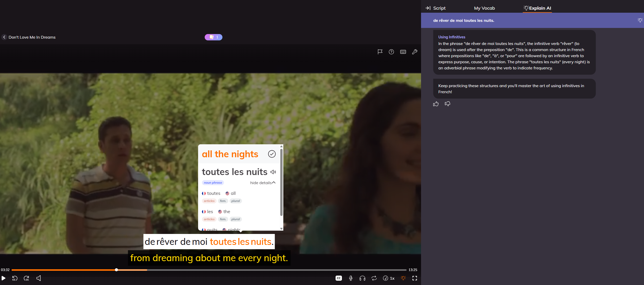Click 'plural' tag under toutes
The height and width of the screenshot is (285, 644).
[x=236, y=201]
